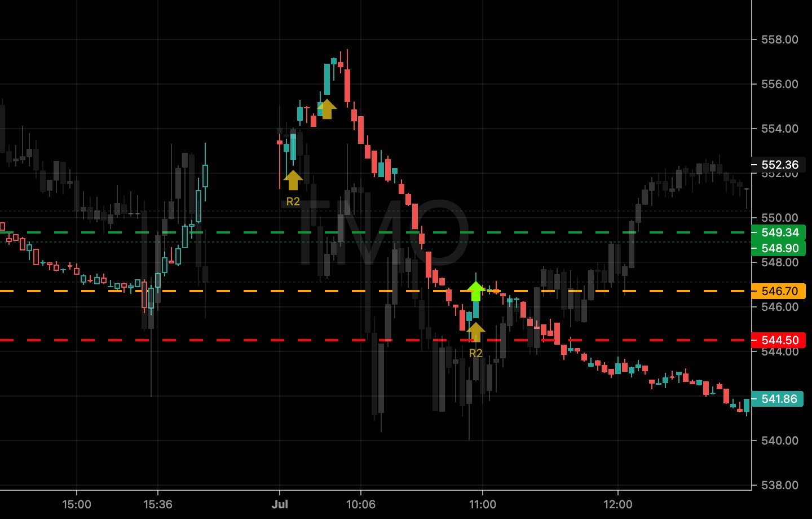The height and width of the screenshot is (519, 812).
Task: Select the 10:06 time axis label
Action: pyautogui.click(x=361, y=504)
